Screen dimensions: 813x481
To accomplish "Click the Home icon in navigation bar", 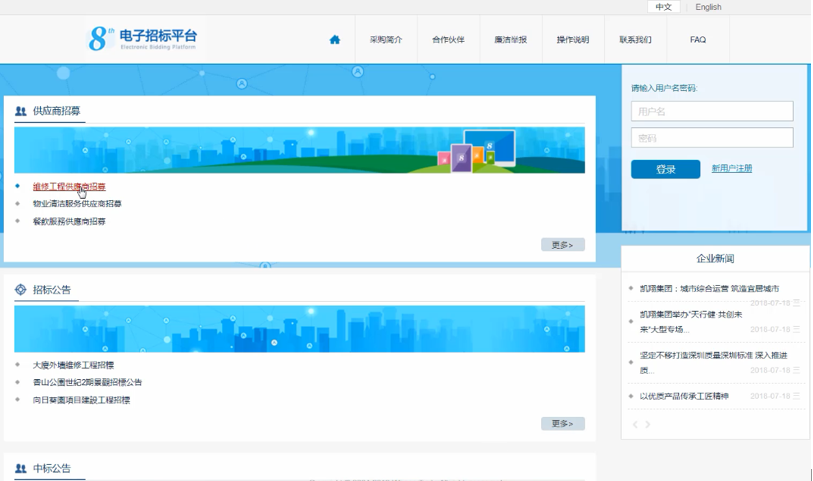I will [x=335, y=40].
